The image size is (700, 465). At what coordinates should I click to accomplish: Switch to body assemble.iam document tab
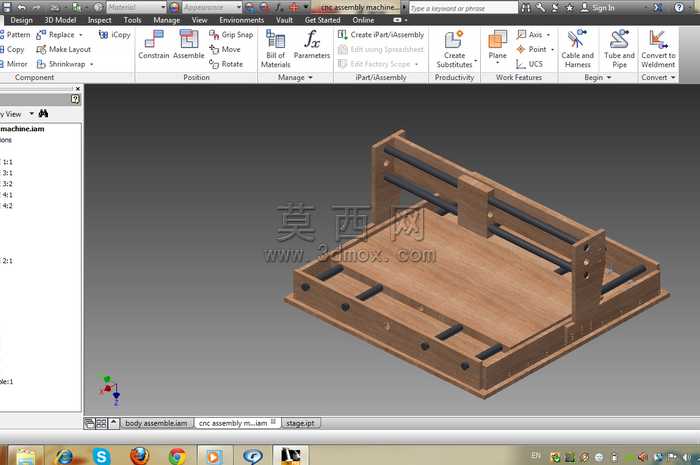156,423
